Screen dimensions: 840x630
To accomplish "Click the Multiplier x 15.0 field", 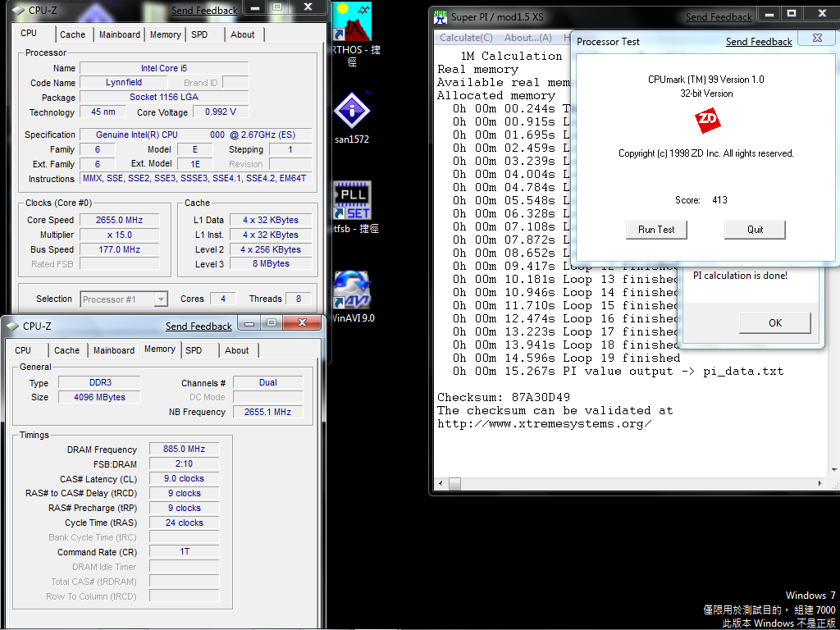I will click(x=120, y=235).
